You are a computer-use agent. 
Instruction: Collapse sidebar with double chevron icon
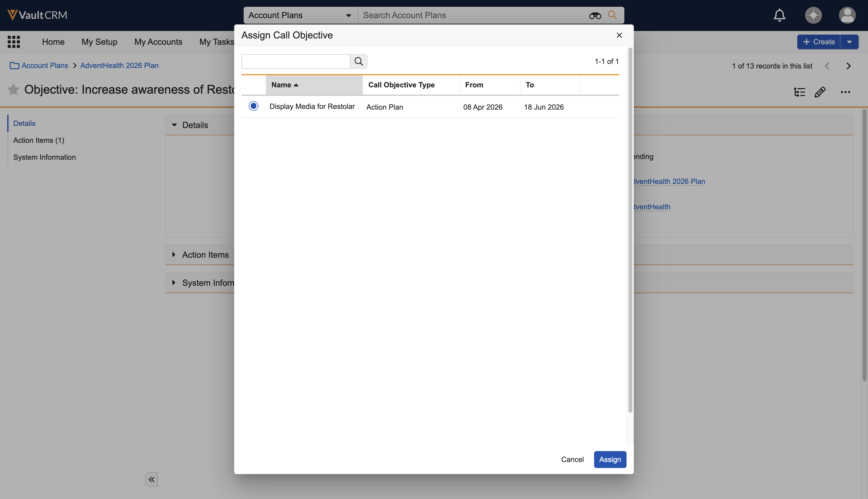pos(151,479)
